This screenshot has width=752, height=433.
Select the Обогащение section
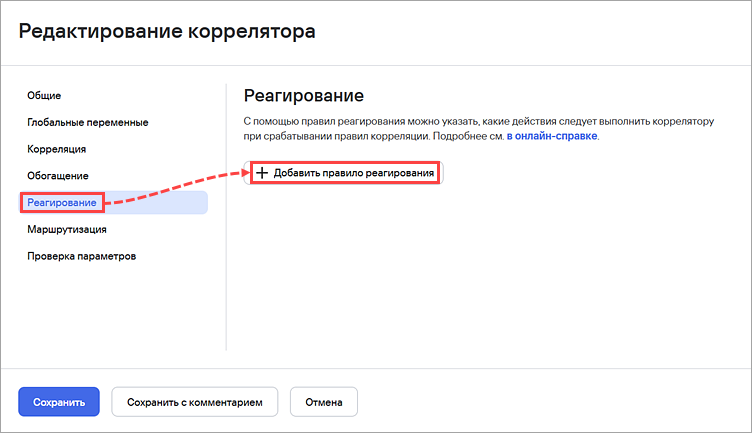58,176
